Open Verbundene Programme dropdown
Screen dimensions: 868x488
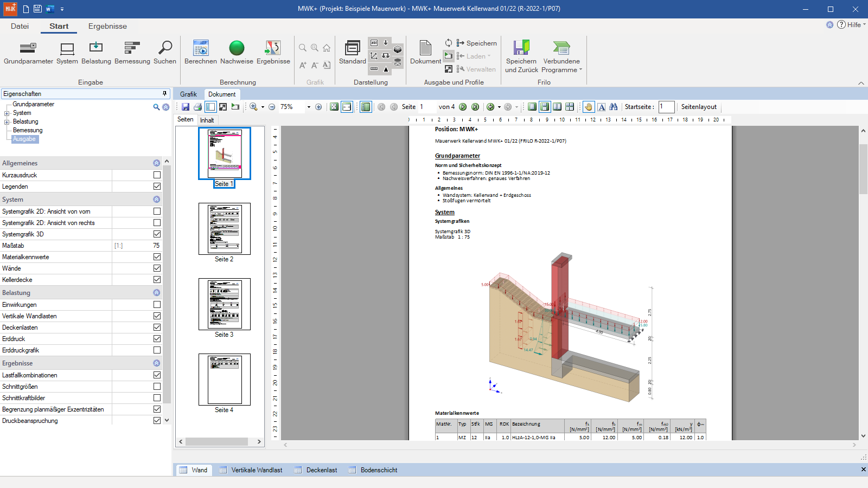(561, 56)
